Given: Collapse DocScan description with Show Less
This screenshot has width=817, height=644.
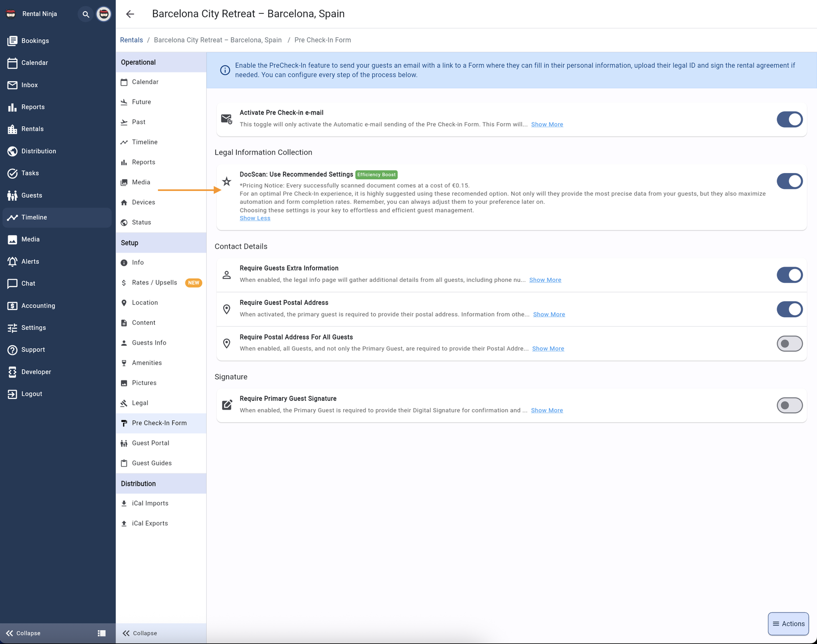Looking at the screenshot, I should [x=255, y=218].
